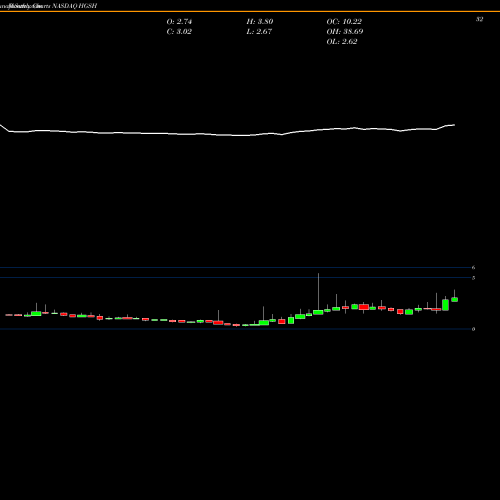500x500 pixels.
Task: Click the '6' price axis label
Action: [x=473, y=267]
